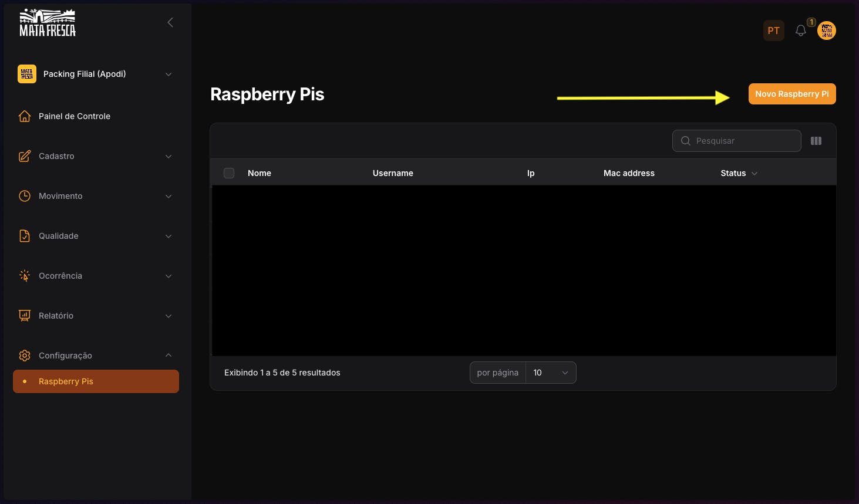Image resolution: width=859 pixels, height=504 pixels.
Task: Focus the Pesquisar search field
Action: tap(737, 141)
